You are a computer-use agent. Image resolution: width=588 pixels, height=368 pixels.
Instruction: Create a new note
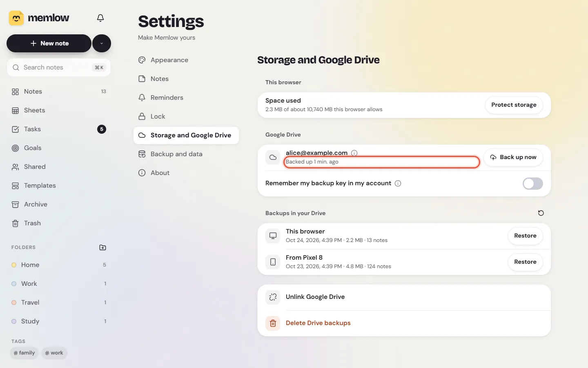[49, 43]
